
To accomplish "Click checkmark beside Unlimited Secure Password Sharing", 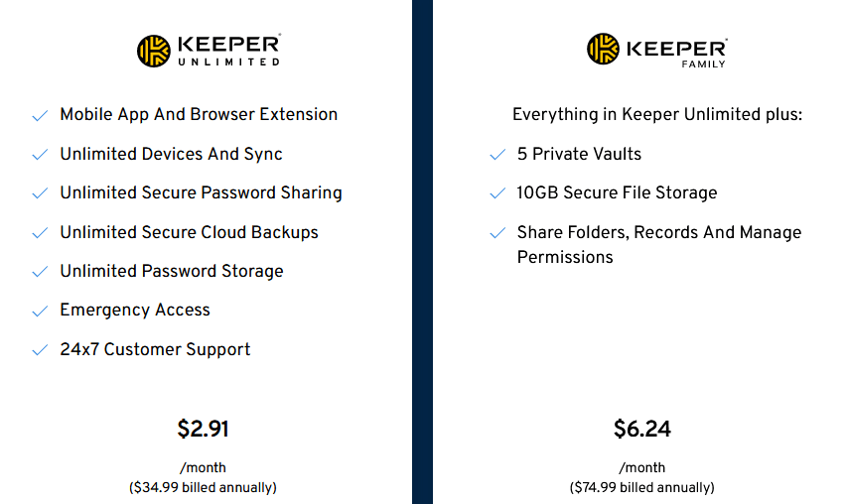I will [40, 193].
